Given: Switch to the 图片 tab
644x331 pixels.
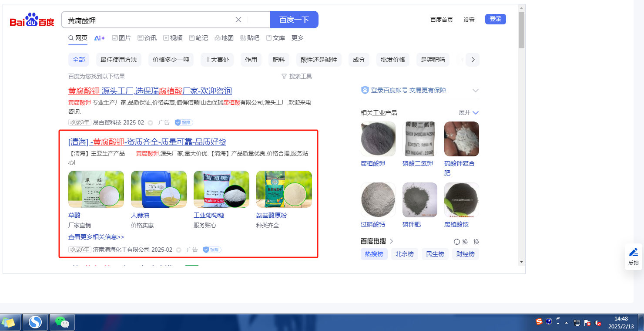Looking at the screenshot, I should [121, 38].
